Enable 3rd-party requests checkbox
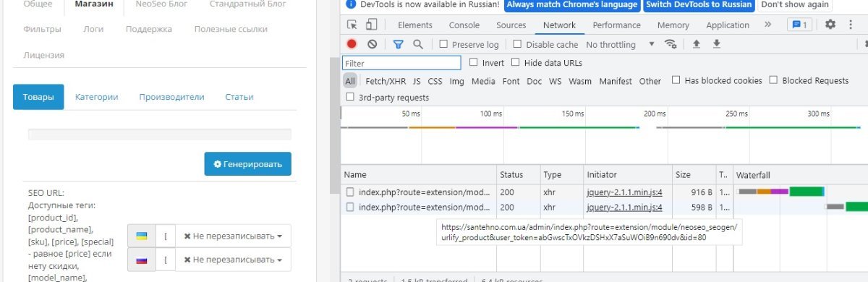 [x=350, y=97]
